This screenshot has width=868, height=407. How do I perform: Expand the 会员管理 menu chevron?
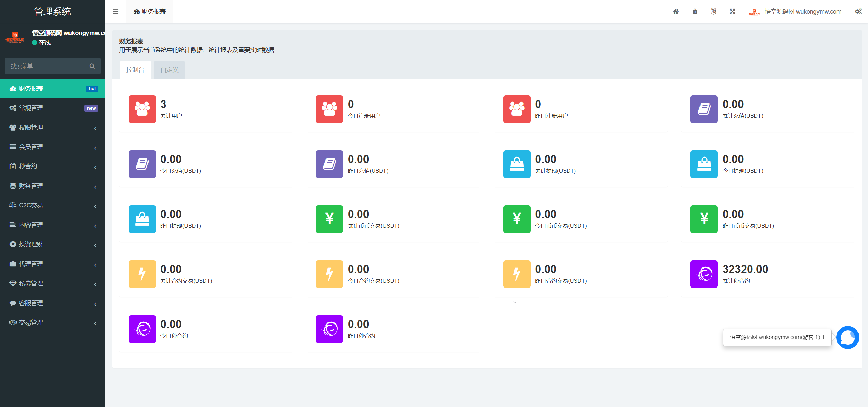point(95,148)
